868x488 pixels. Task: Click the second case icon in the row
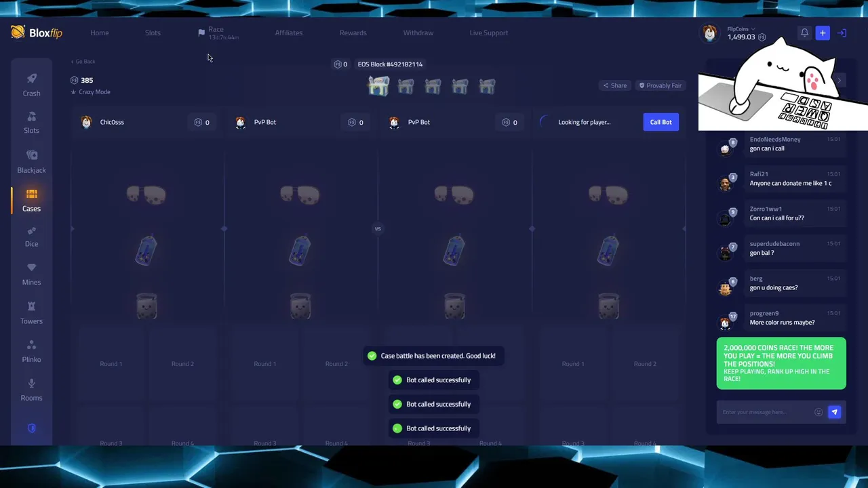coord(406,86)
